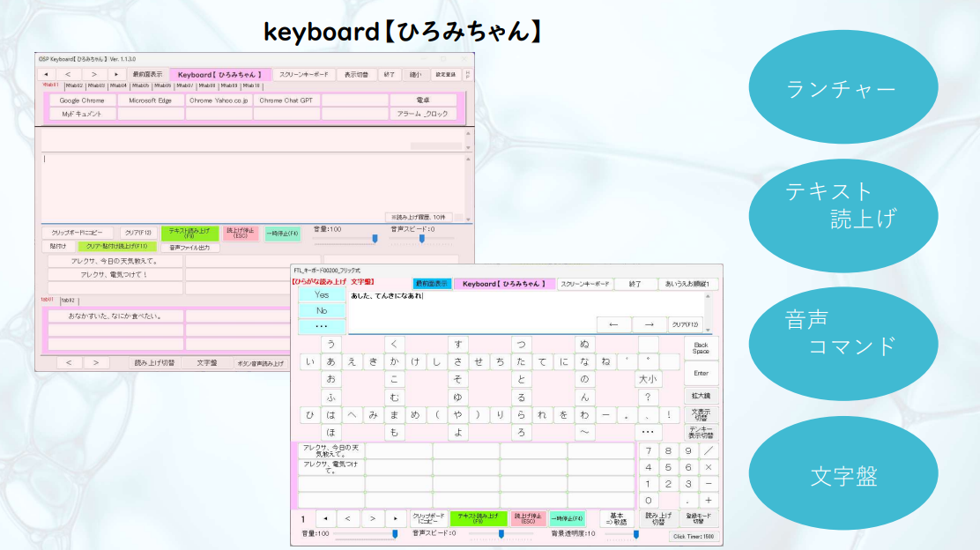Click the solid right triangle beside 最前面表示 in main window

[116, 74]
